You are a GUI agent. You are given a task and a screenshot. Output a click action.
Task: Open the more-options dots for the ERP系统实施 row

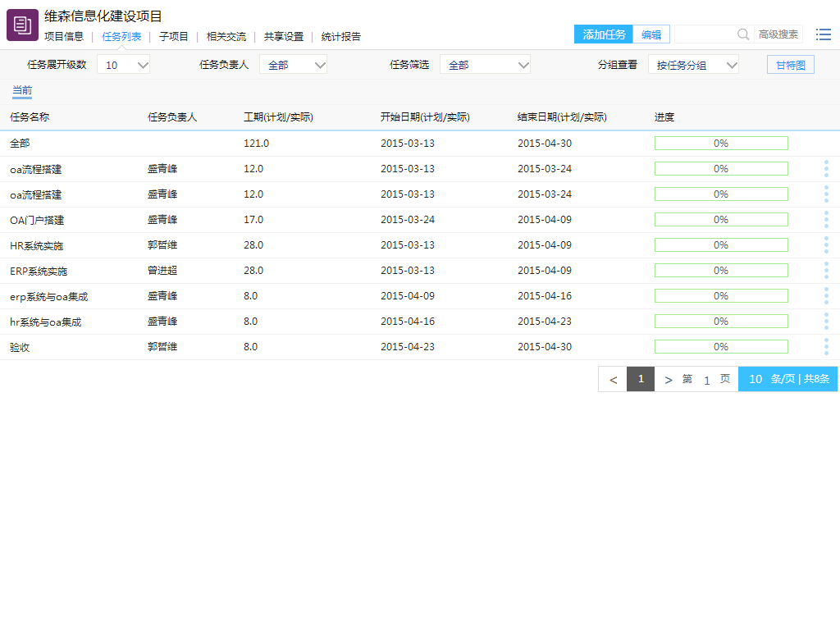pos(826,271)
